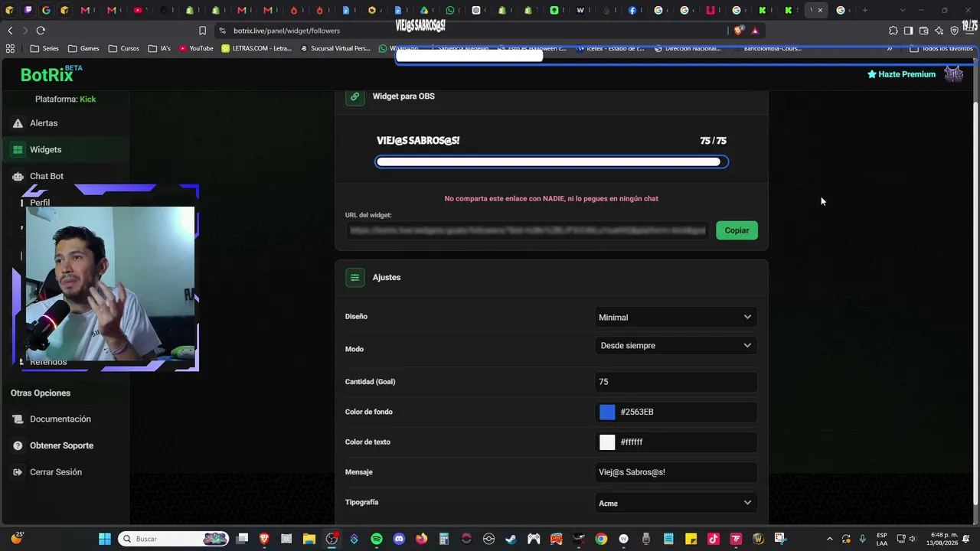Open the Documentación menu item

click(x=64, y=419)
